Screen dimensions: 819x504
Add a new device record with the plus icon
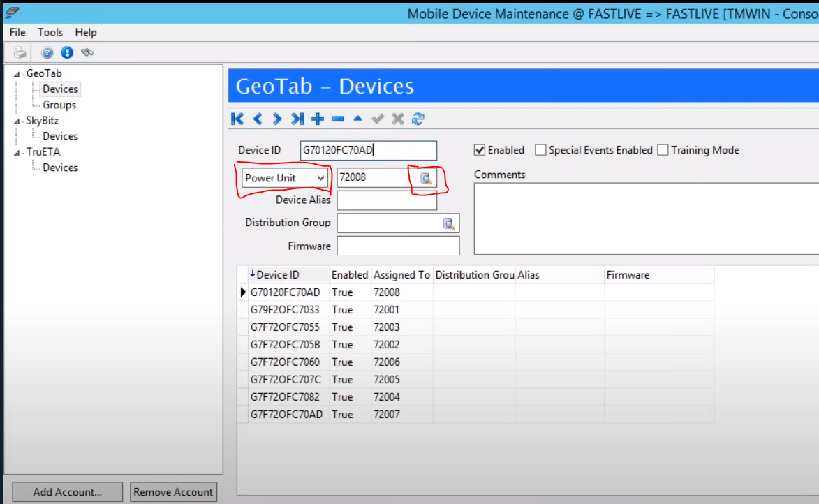(x=318, y=119)
